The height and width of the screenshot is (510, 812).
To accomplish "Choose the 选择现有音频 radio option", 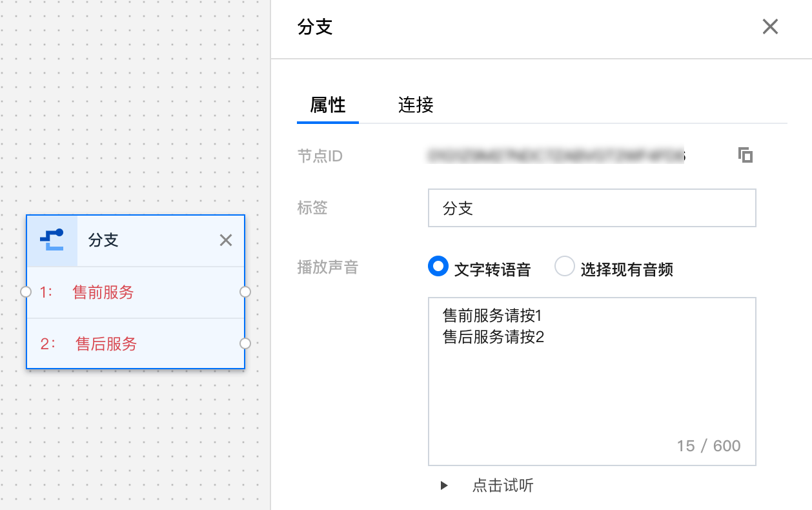I will [565, 267].
